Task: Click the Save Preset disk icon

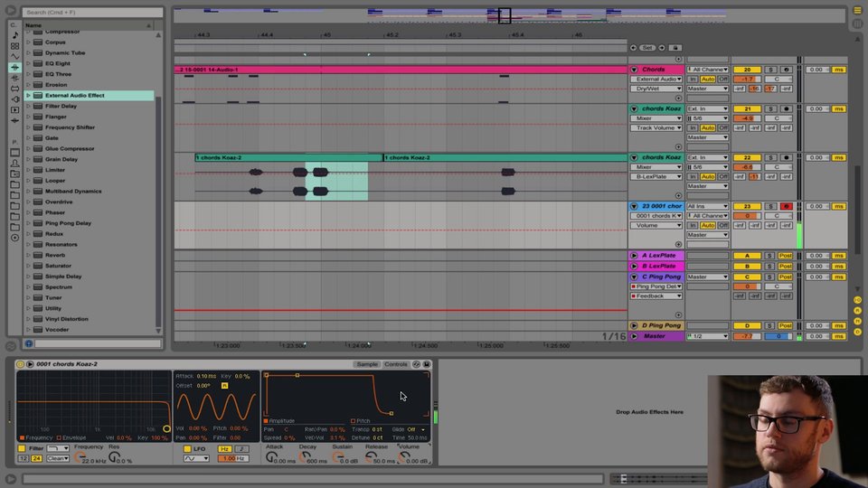Action: pyautogui.click(x=426, y=364)
